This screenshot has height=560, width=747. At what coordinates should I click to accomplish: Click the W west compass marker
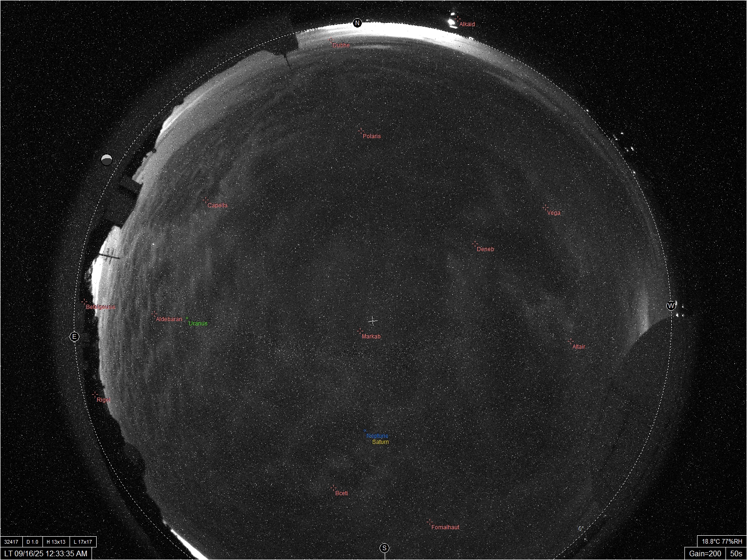[x=671, y=306]
